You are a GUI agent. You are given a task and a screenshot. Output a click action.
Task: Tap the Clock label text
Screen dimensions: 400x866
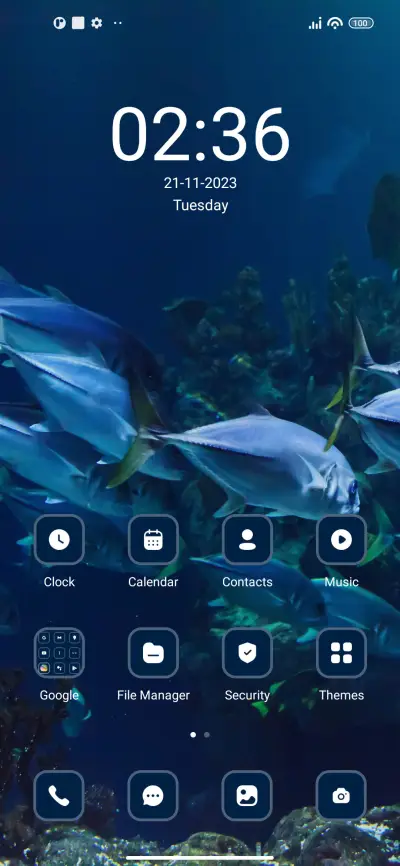click(59, 582)
